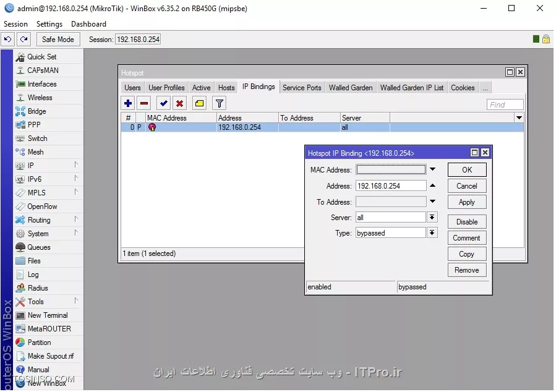Open Wireless in the sidebar
The height and width of the screenshot is (392, 556).
click(48, 98)
